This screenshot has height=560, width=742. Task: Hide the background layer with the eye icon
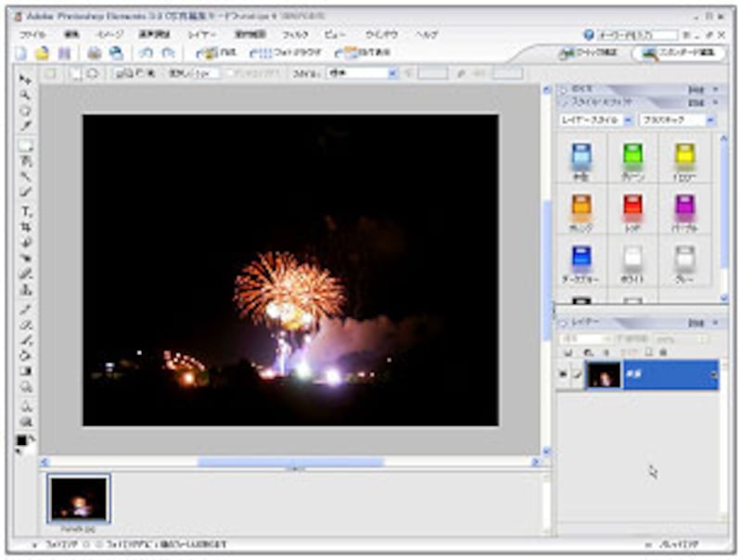coord(563,375)
